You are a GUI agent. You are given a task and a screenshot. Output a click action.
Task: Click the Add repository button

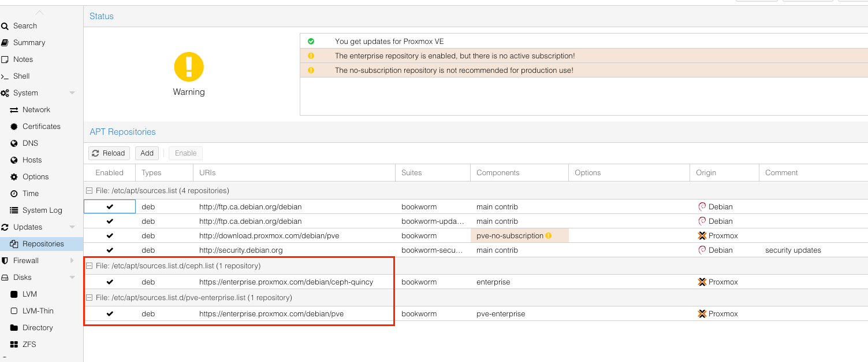[147, 153]
